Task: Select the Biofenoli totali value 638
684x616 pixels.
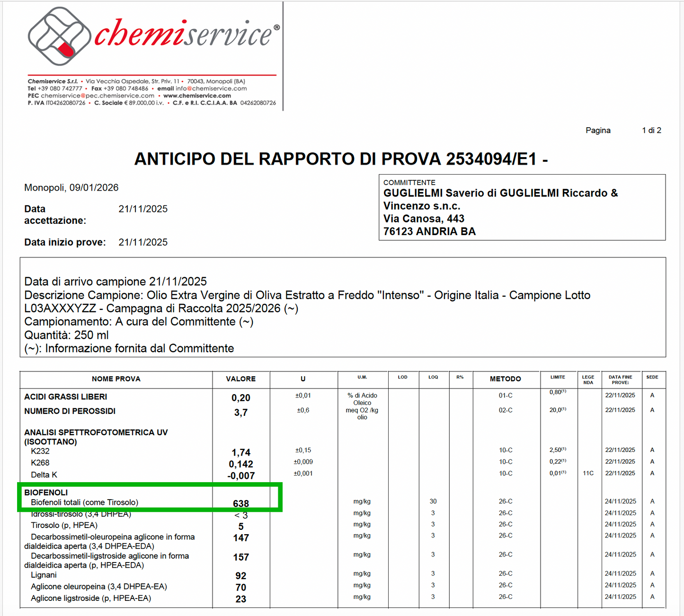Action: (x=241, y=504)
